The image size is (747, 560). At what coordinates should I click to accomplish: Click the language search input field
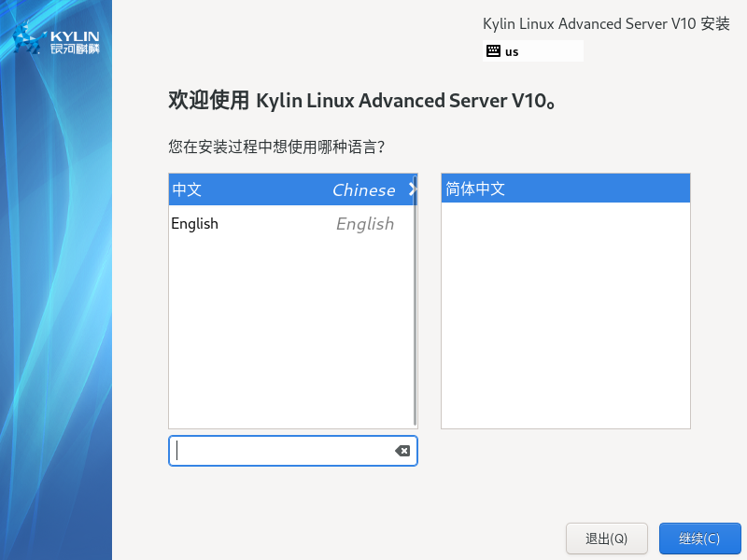coord(280,451)
